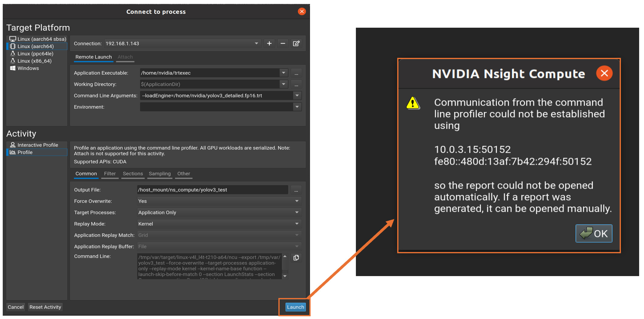Open the Connection dropdown
Image resolution: width=644 pixels, height=319 pixels.
point(257,43)
